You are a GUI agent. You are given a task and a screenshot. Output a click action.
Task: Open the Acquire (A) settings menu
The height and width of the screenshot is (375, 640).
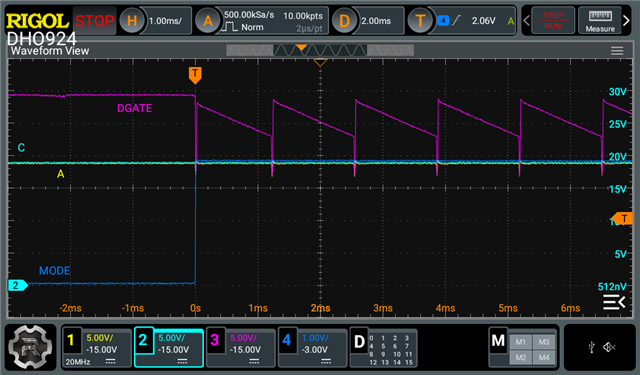(208, 20)
